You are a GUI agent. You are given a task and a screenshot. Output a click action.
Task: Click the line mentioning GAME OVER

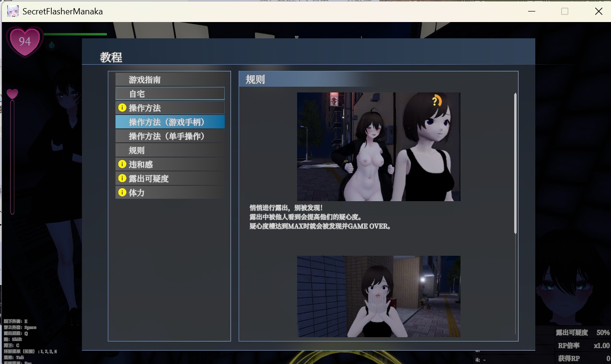(x=320, y=226)
